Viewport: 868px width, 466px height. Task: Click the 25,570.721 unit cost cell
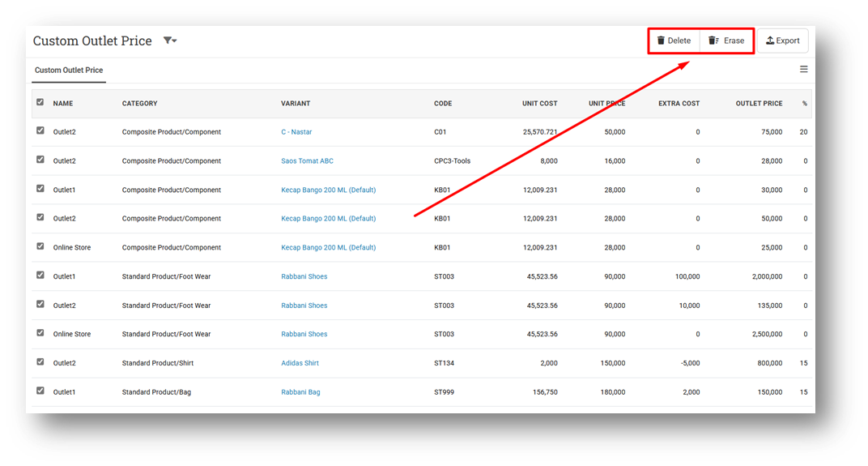(x=540, y=132)
